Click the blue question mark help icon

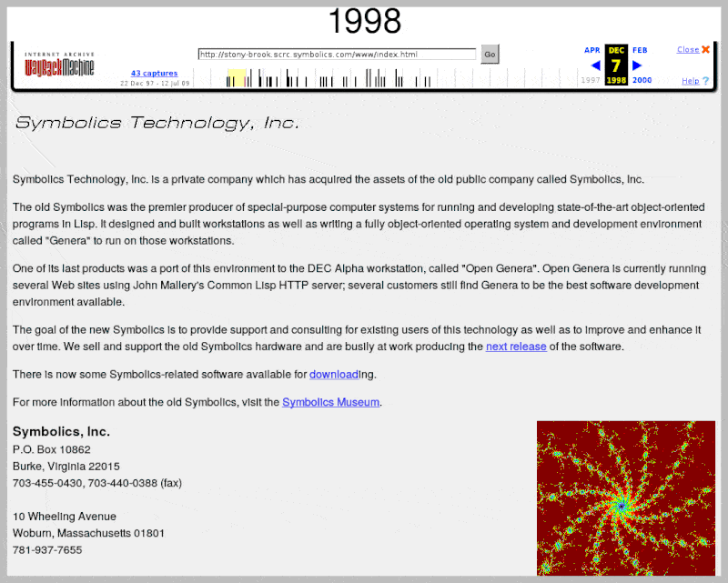click(706, 81)
